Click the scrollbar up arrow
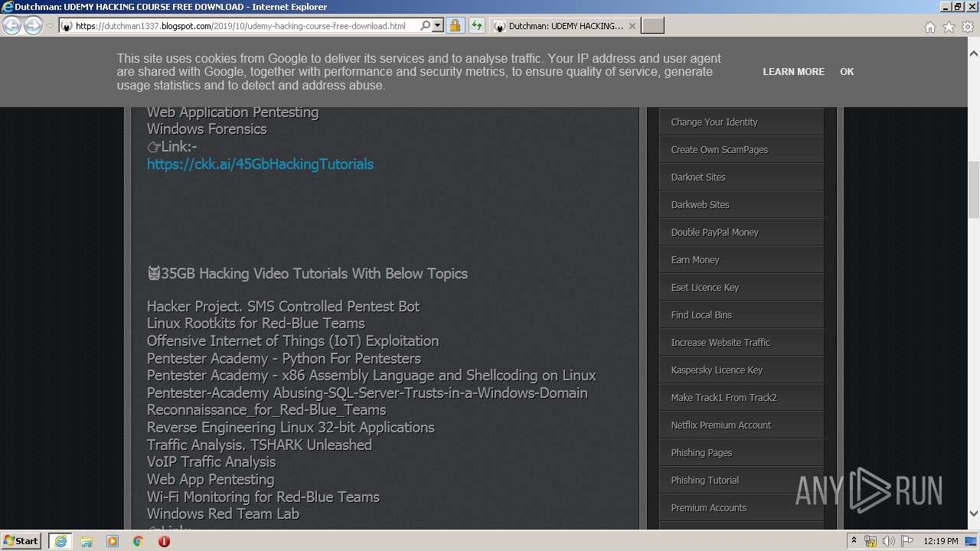 [974, 54]
